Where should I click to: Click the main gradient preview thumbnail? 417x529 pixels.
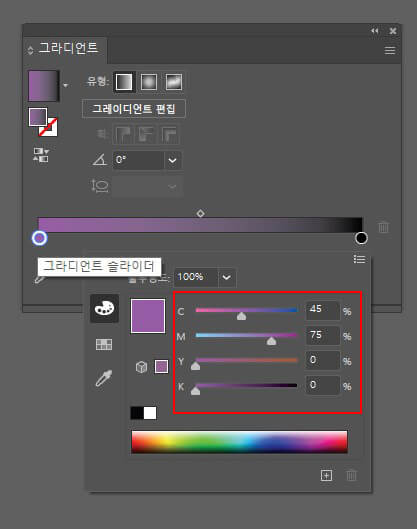(x=44, y=86)
